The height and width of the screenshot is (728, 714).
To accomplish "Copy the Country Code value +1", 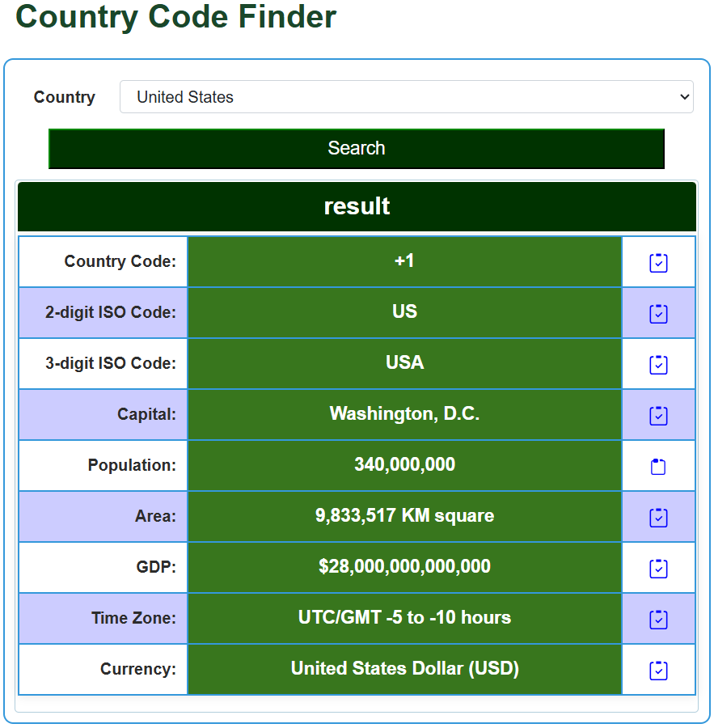I will [658, 263].
